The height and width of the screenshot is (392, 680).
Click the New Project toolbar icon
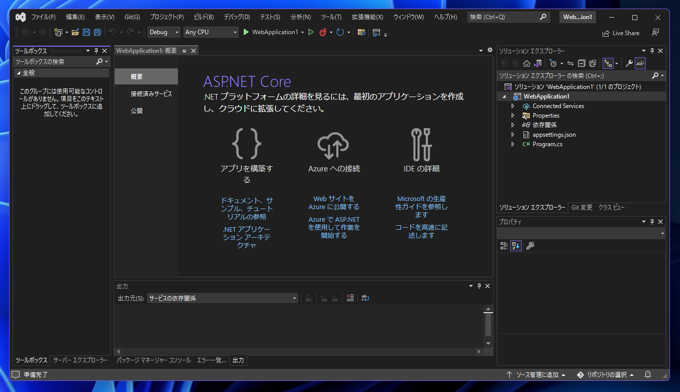(x=58, y=32)
